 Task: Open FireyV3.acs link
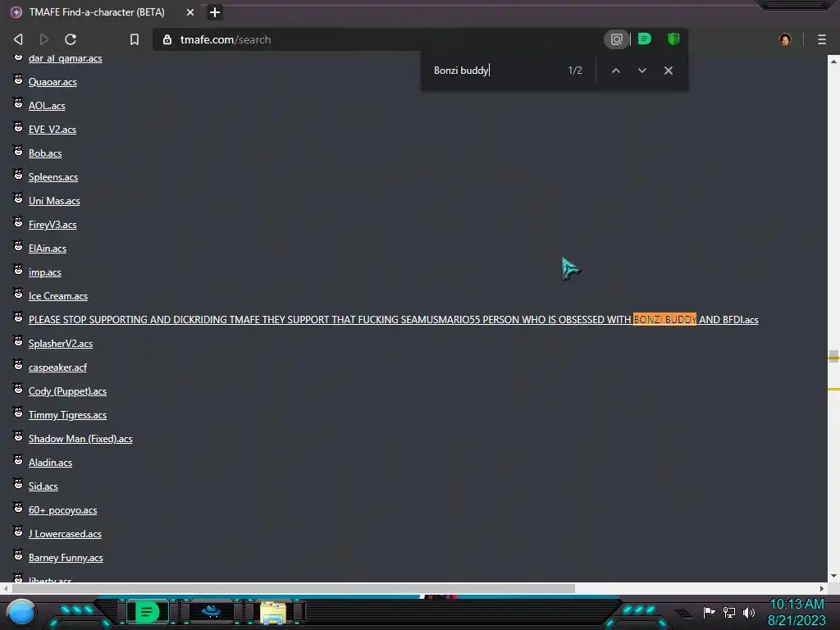click(52, 225)
